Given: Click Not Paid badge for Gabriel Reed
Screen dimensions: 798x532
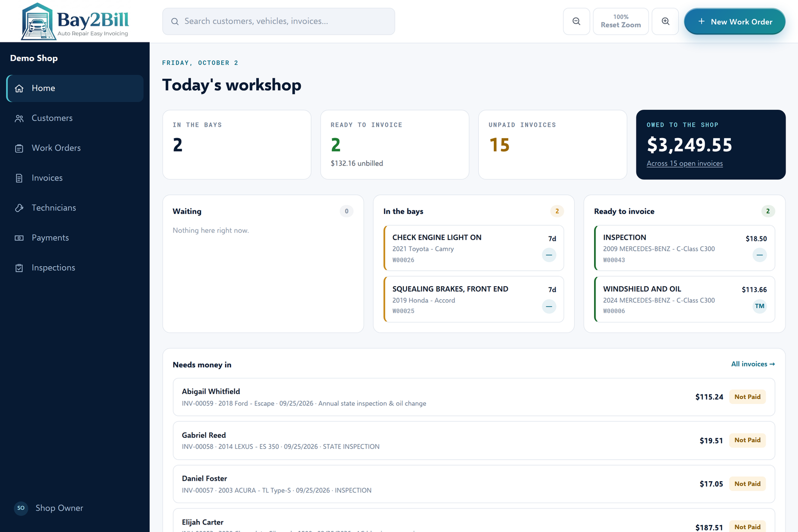Looking at the screenshot, I should tap(747, 440).
